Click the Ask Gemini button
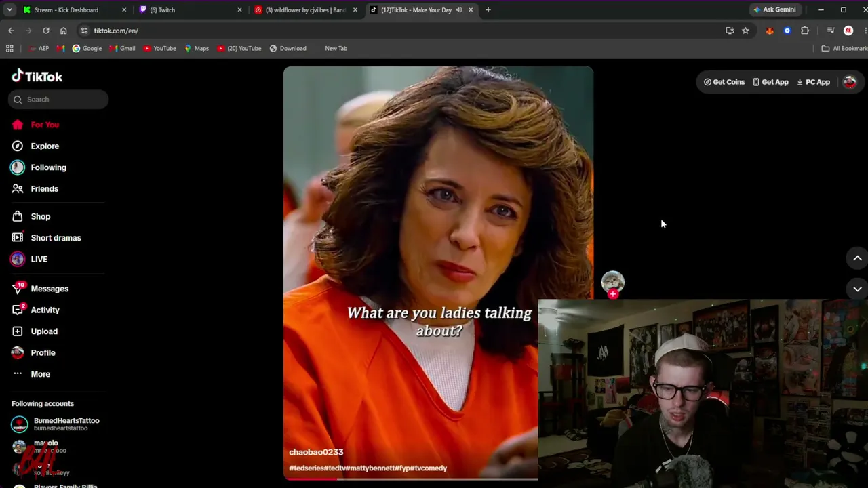The image size is (868, 488). click(x=774, y=10)
